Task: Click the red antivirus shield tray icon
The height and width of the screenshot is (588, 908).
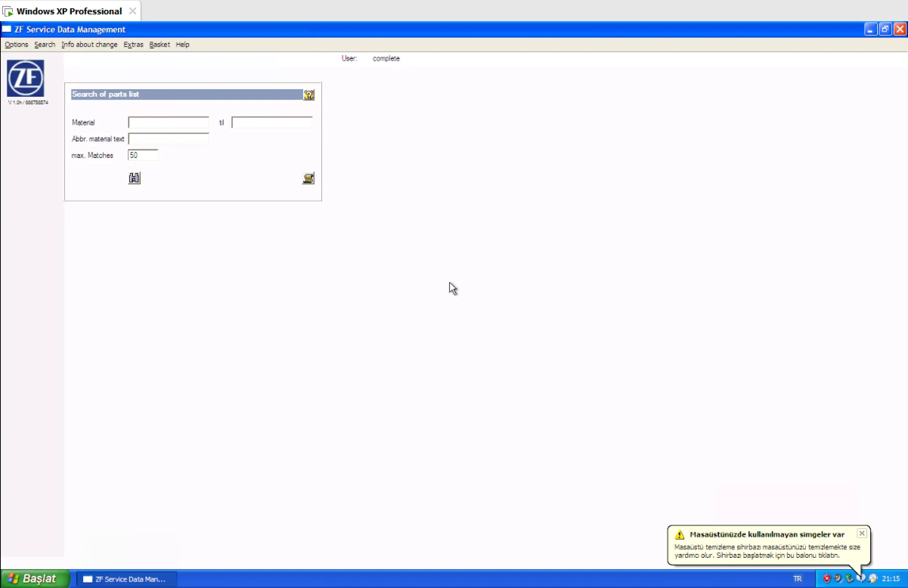Action: (827, 579)
